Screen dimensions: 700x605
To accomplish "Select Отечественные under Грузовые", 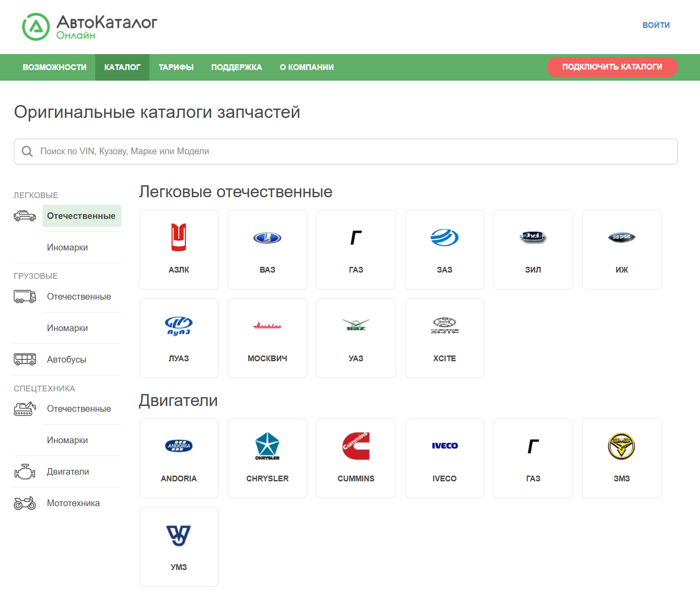I will click(x=79, y=297).
